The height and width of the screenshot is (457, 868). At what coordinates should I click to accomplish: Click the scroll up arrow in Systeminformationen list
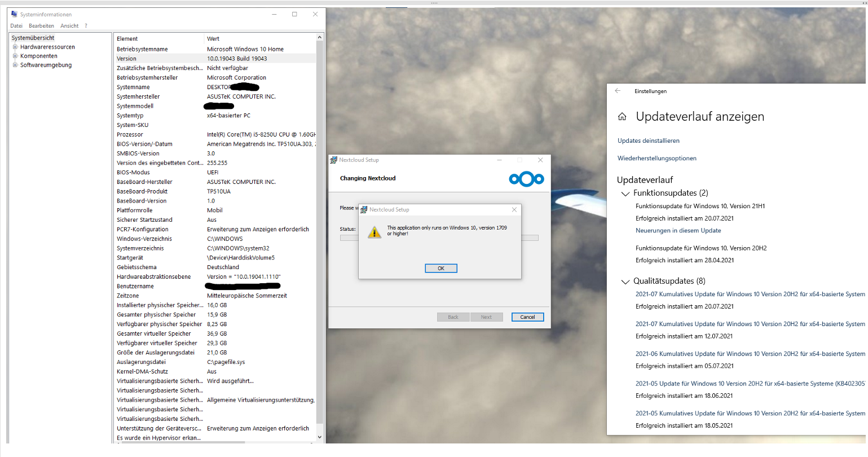pos(320,38)
